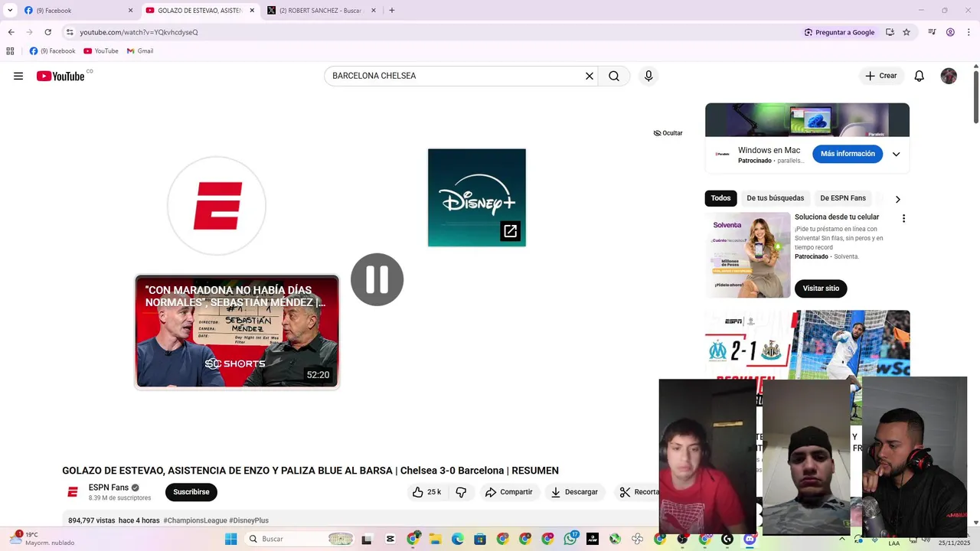
Task: Open File Explorer from the taskbar
Action: click(x=435, y=539)
